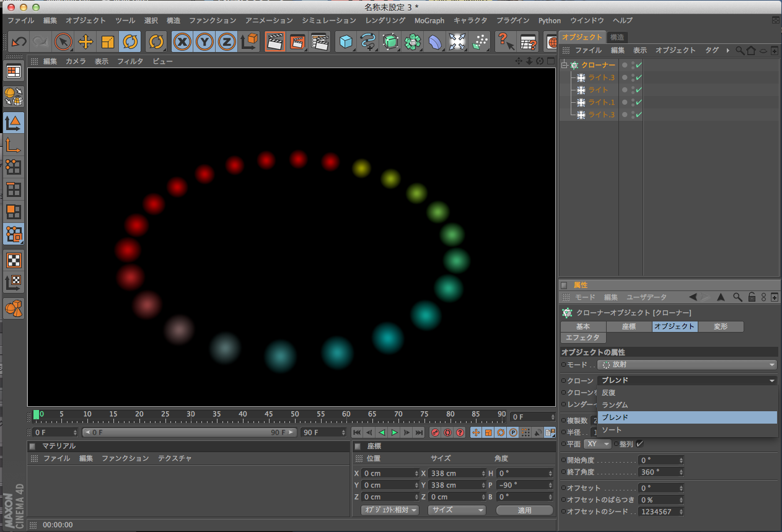The image size is (782, 532).
Task: Switch to Points mode in left sidebar
Action: (14, 167)
